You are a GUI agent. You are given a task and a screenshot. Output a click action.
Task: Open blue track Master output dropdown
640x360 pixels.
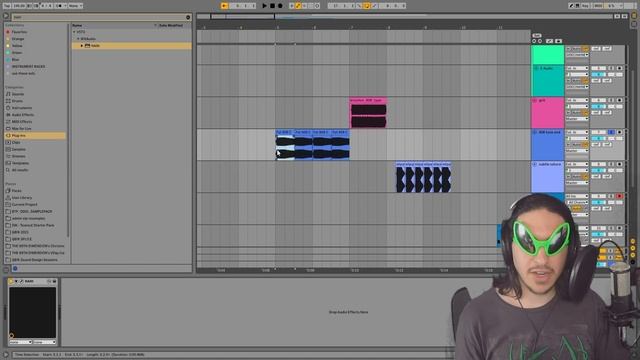click(x=577, y=151)
